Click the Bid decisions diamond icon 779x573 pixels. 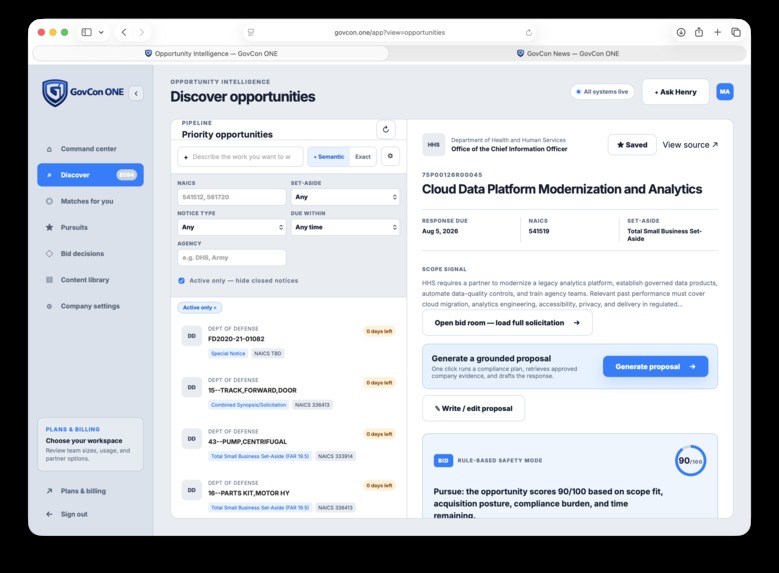[x=49, y=253]
